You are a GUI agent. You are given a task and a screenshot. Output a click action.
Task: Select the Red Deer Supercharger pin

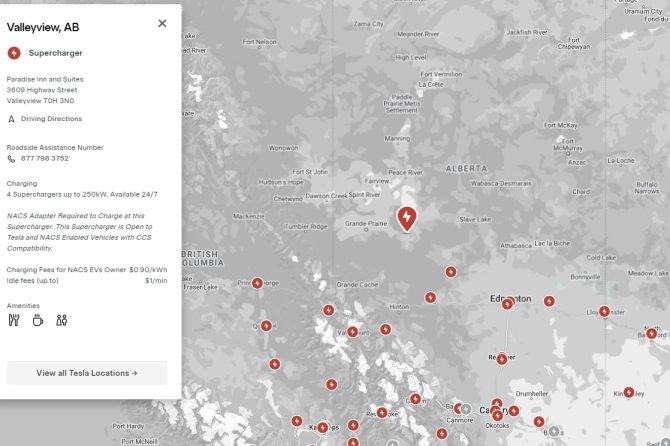[x=501, y=360]
